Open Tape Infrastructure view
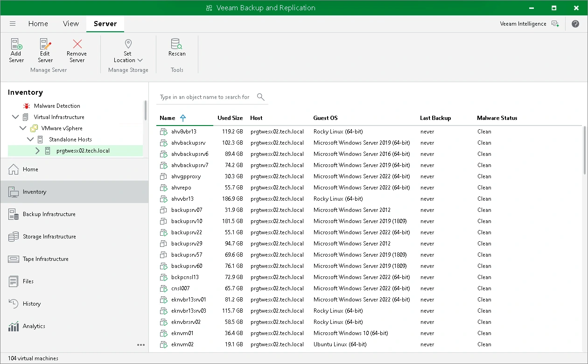The image size is (588, 364). coord(75,259)
